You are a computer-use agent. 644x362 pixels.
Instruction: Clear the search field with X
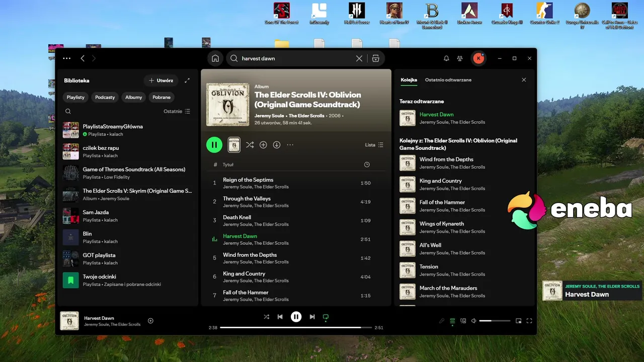[359, 58]
